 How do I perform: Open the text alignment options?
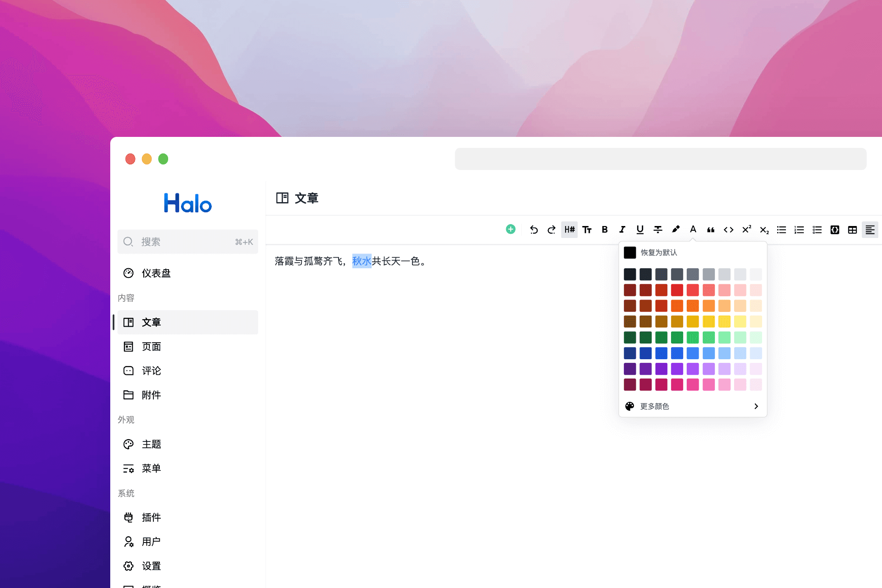(x=870, y=230)
